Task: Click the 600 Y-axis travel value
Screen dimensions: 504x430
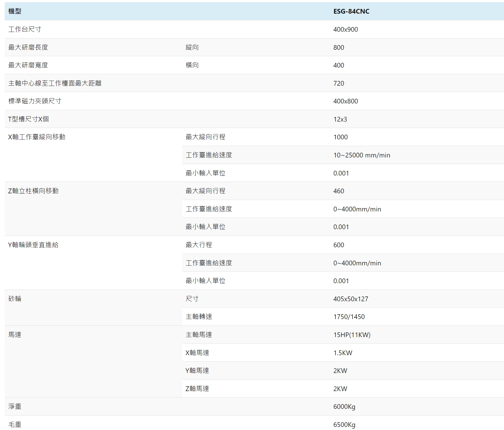Action: click(x=339, y=245)
